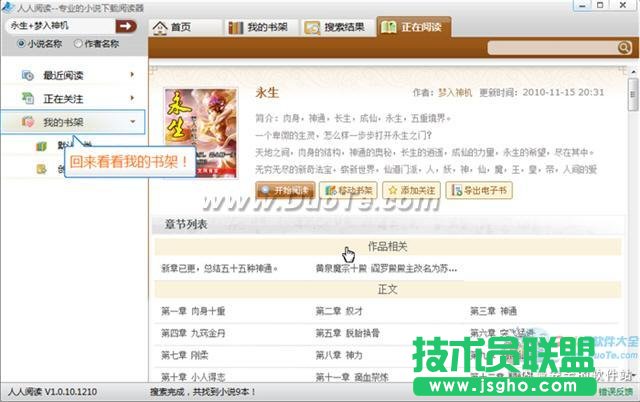Viewport: 640px width, 402px height.
Task: Click the 我的书架 tab books icon
Action: click(236, 27)
